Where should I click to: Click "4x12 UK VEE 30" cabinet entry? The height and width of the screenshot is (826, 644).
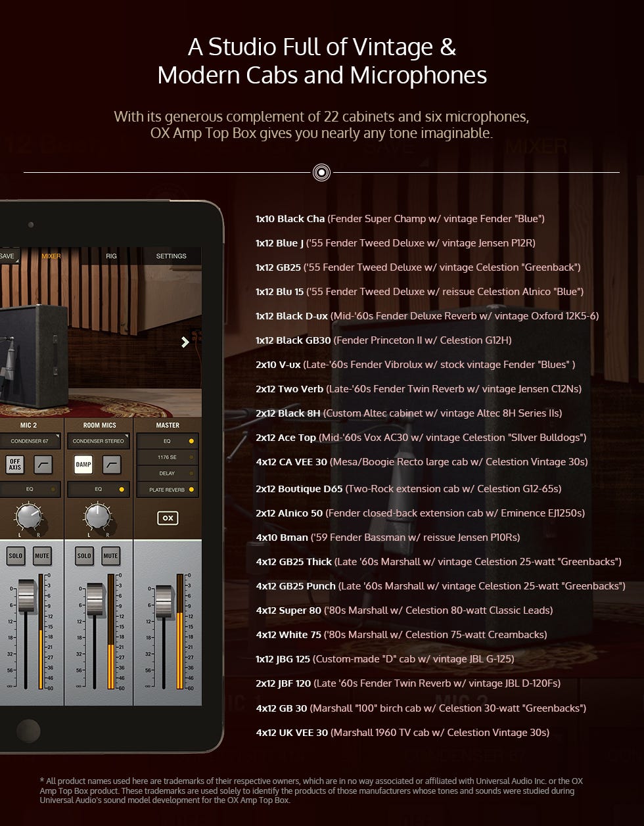point(403,733)
